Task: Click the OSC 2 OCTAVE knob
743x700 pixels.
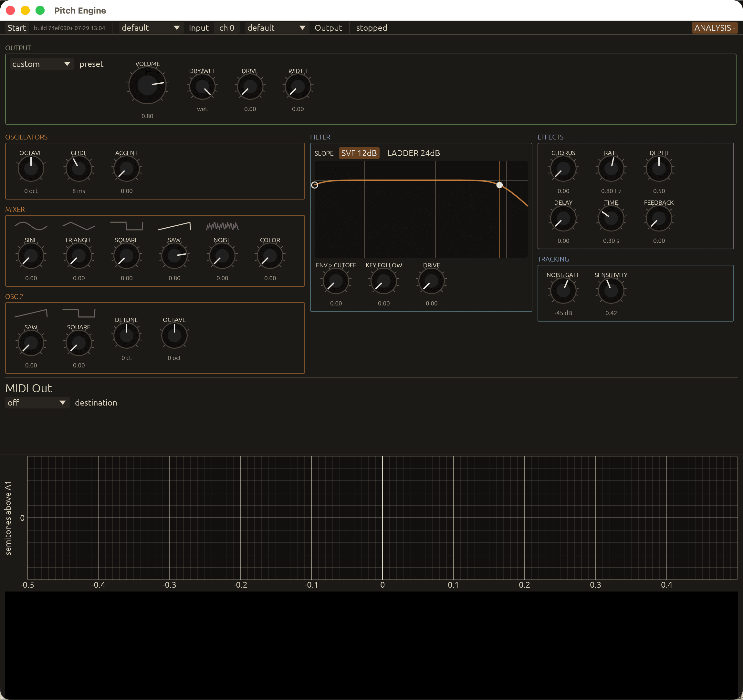Action: 174,335
